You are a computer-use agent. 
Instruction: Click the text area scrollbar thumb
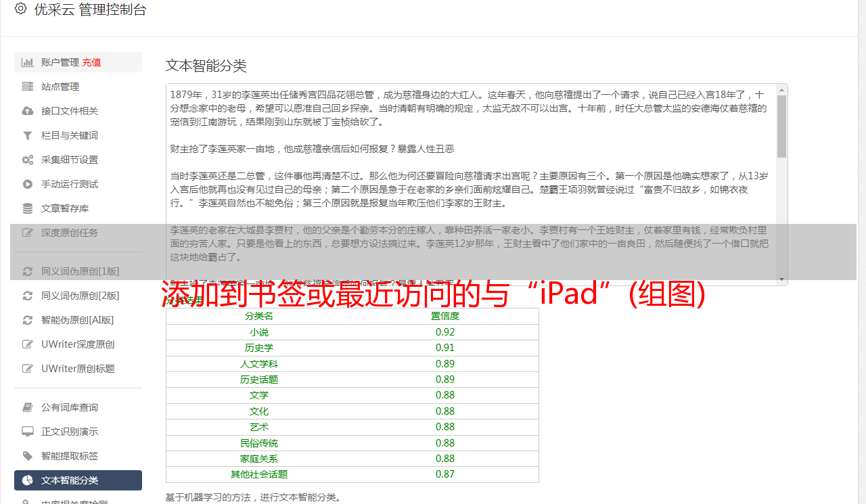click(x=782, y=126)
